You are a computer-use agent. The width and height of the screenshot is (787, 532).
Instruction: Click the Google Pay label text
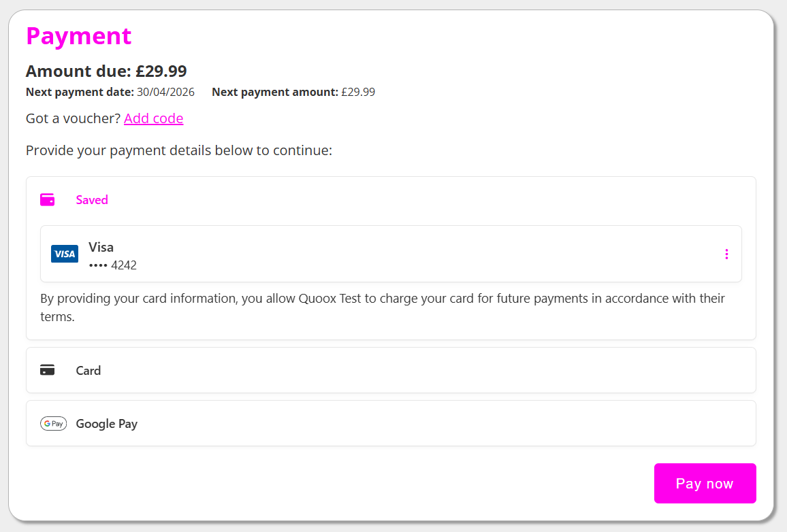(107, 423)
